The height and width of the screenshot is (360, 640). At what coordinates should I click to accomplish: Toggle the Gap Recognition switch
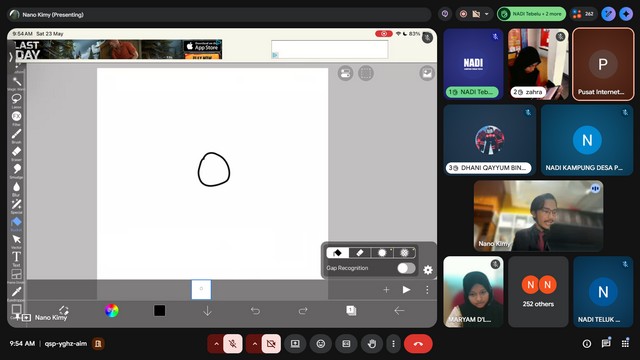coord(406,268)
